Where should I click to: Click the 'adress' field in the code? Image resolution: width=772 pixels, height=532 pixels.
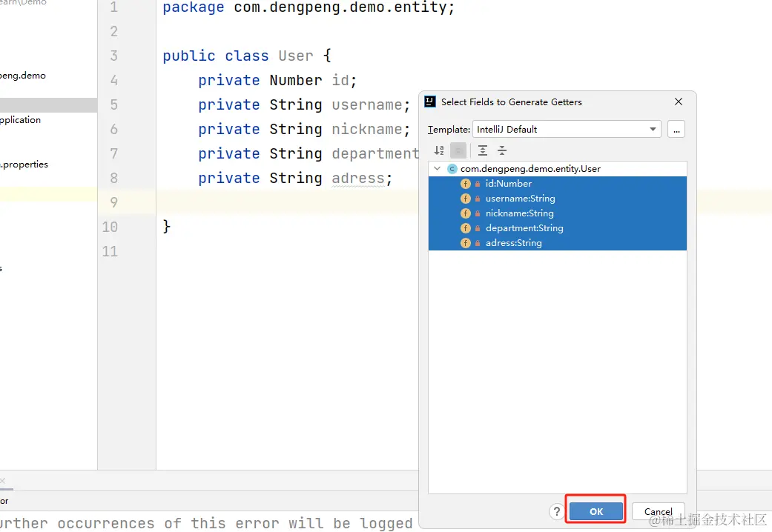pyautogui.click(x=358, y=178)
